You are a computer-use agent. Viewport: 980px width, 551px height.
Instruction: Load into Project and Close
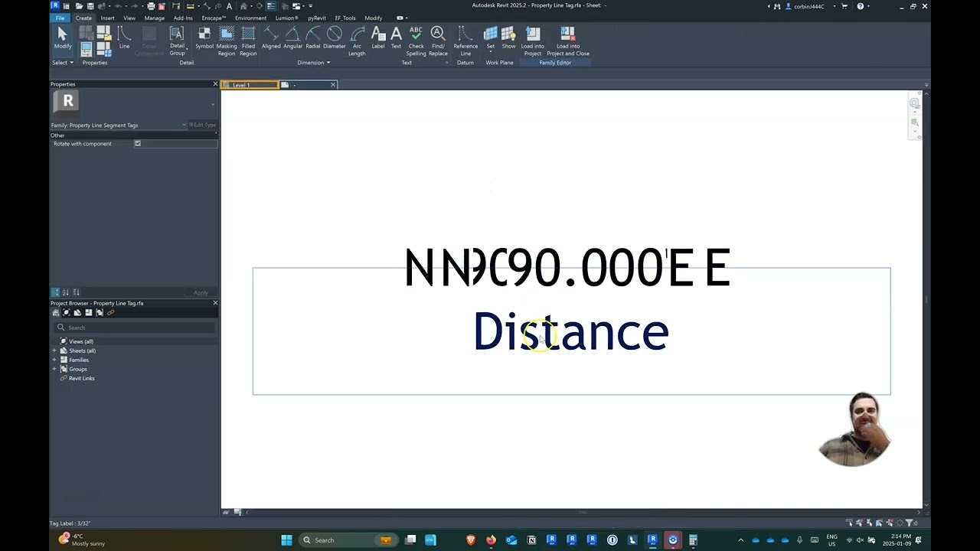pyautogui.click(x=568, y=41)
